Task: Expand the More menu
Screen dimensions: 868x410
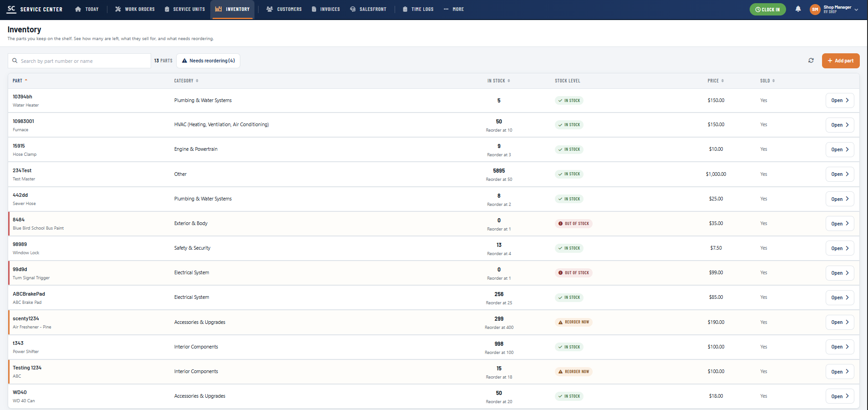Action: pos(454,9)
